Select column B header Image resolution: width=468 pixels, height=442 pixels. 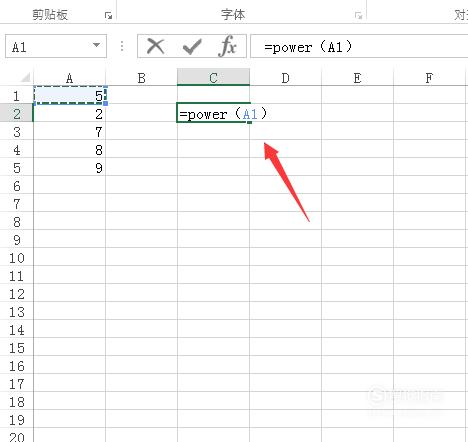(x=141, y=78)
